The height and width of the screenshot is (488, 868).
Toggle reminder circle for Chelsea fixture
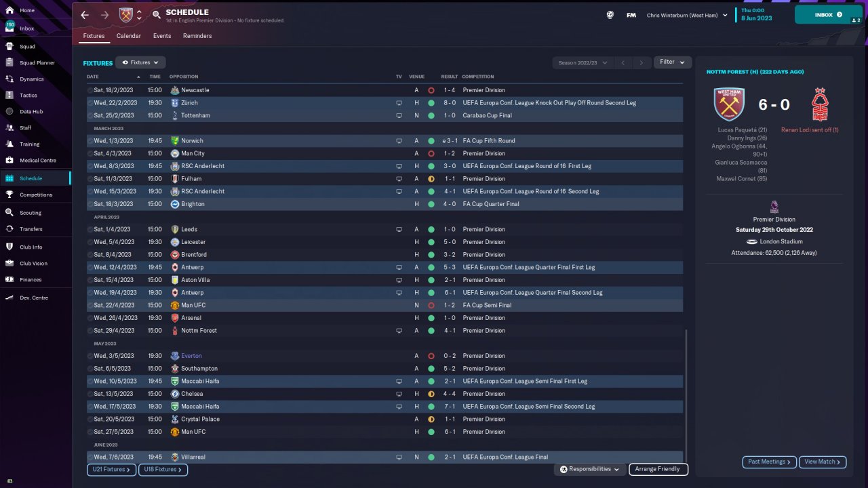[x=90, y=394]
